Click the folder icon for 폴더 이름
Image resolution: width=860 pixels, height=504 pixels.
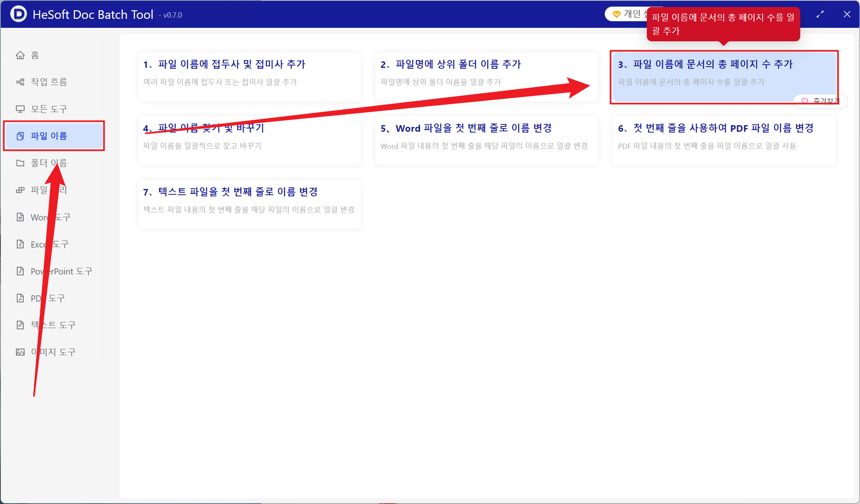(20, 163)
